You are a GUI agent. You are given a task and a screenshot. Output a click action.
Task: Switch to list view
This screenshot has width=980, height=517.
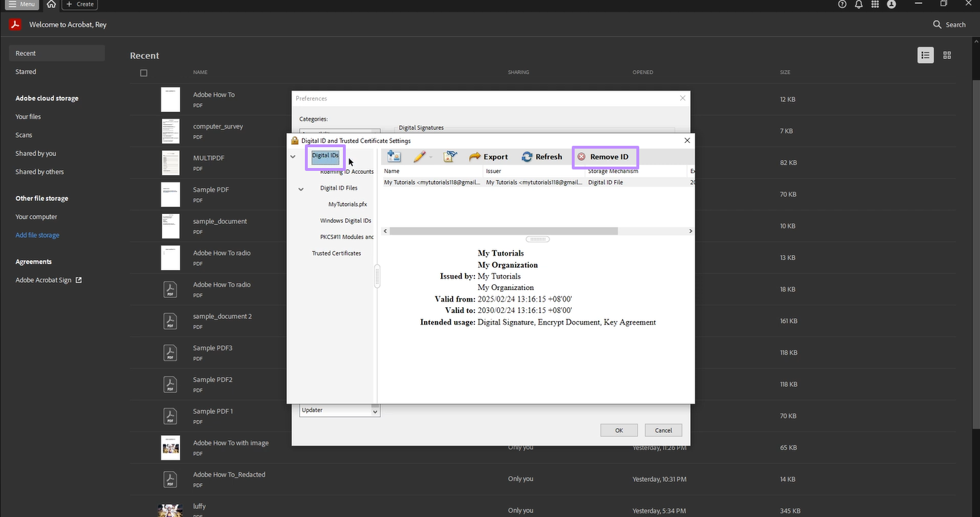[925, 55]
